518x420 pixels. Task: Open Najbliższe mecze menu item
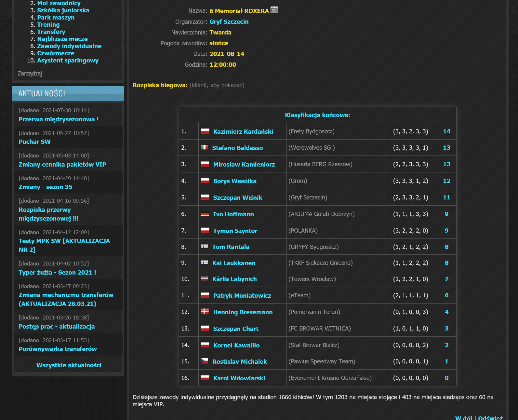(62, 39)
